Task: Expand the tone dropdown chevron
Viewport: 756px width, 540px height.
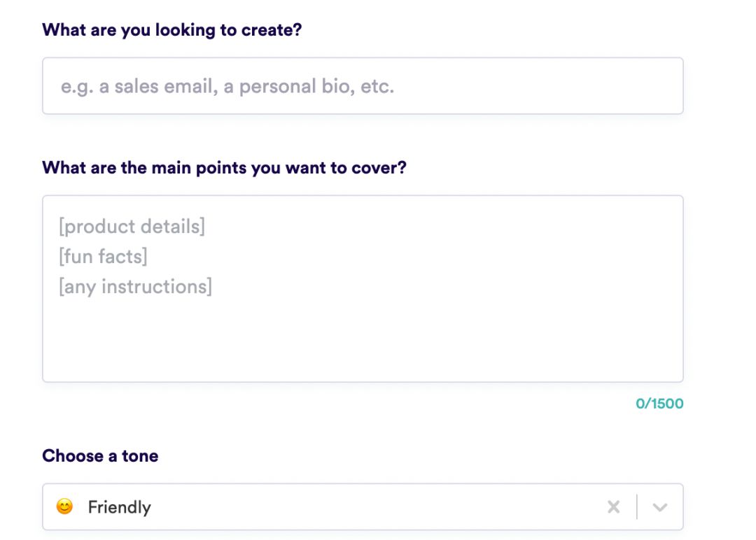Action: point(659,506)
